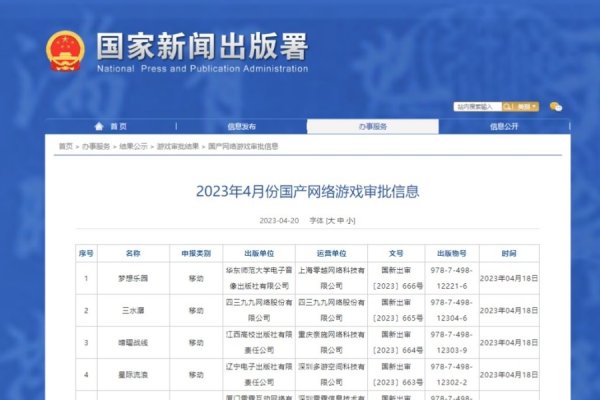Click the 出版单位 column header
The height and width of the screenshot is (400, 600).
point(259,253)
